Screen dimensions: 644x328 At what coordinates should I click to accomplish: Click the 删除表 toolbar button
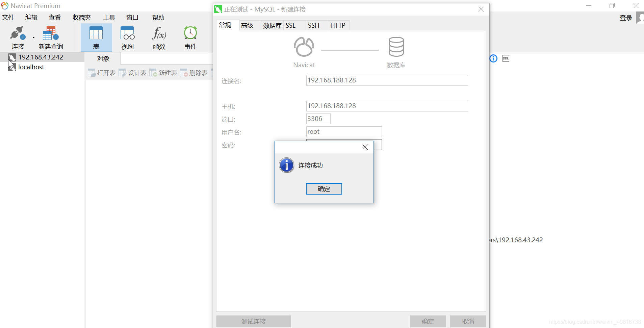pyautogui.click(x=194, y=73)
